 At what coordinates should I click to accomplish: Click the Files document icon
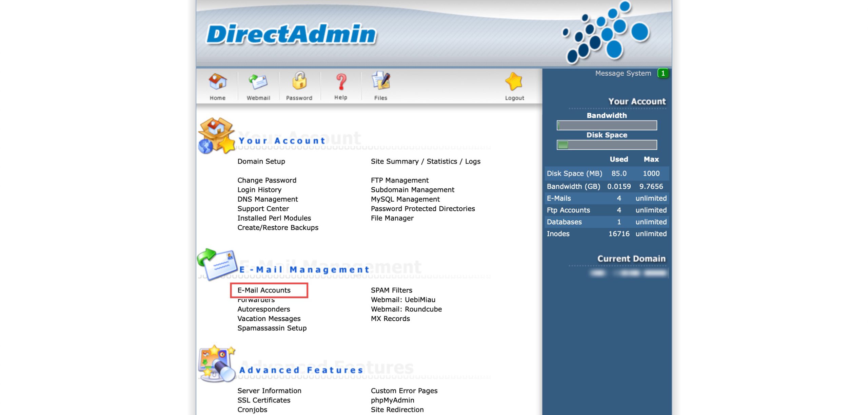click(381, 81)
